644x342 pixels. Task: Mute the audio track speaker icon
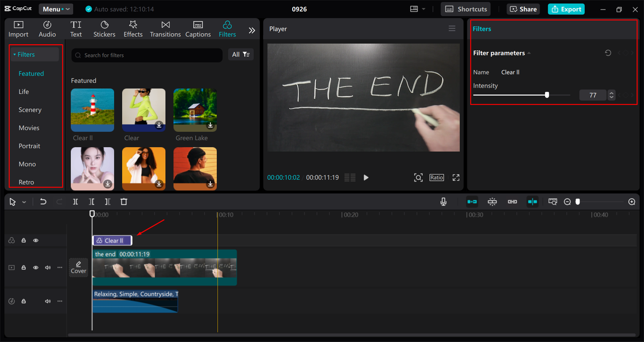(x=48, y=301)
